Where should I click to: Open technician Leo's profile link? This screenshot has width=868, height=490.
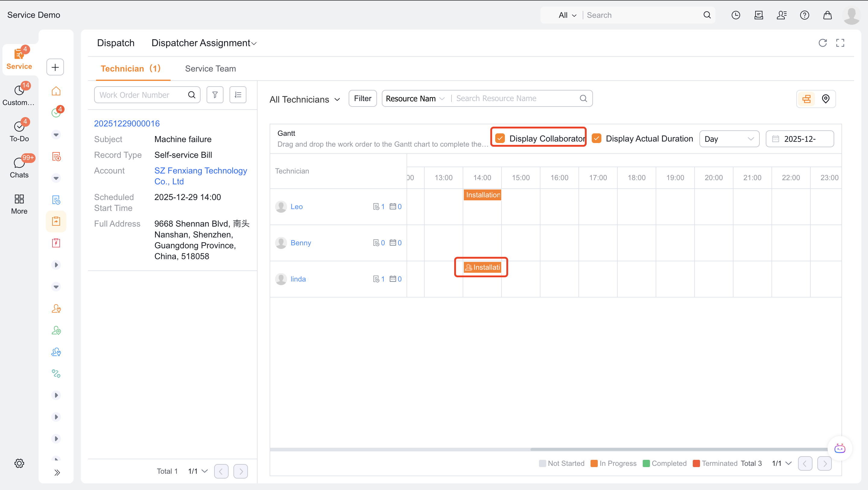[x=296, y=207]
